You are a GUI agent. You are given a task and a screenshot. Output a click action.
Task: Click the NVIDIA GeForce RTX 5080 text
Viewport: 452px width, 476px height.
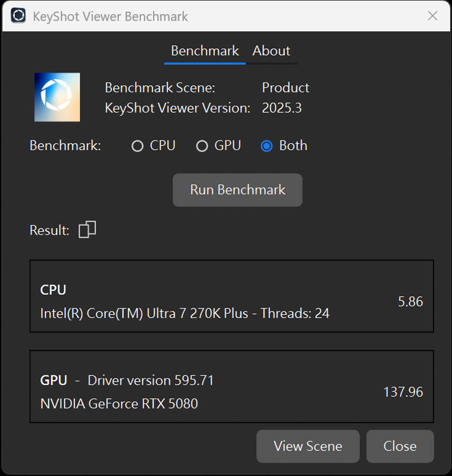[119, 404]
